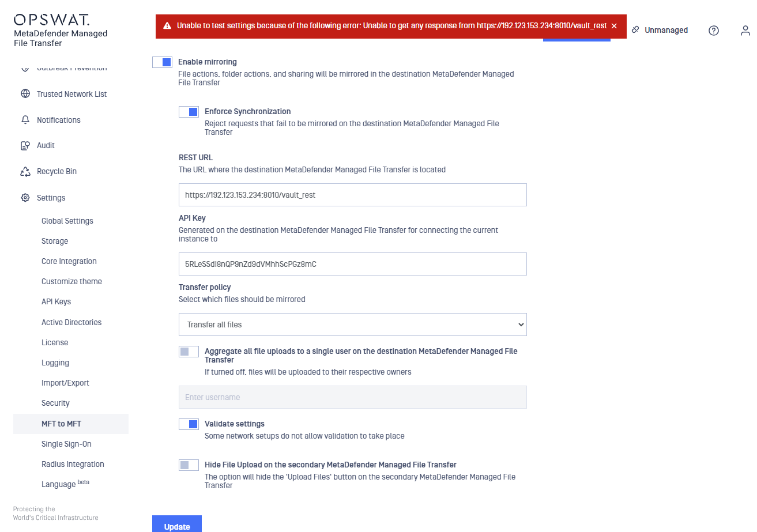The width and height of the screenshot is (757, 532).
Task: Click the Enforce Synchronization label
Action: (248, 111)
